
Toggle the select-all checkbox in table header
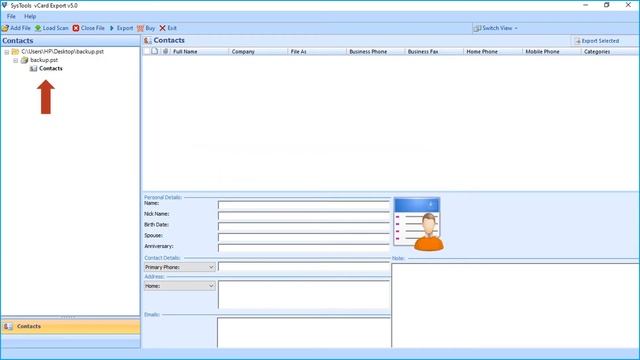point(147,51)
